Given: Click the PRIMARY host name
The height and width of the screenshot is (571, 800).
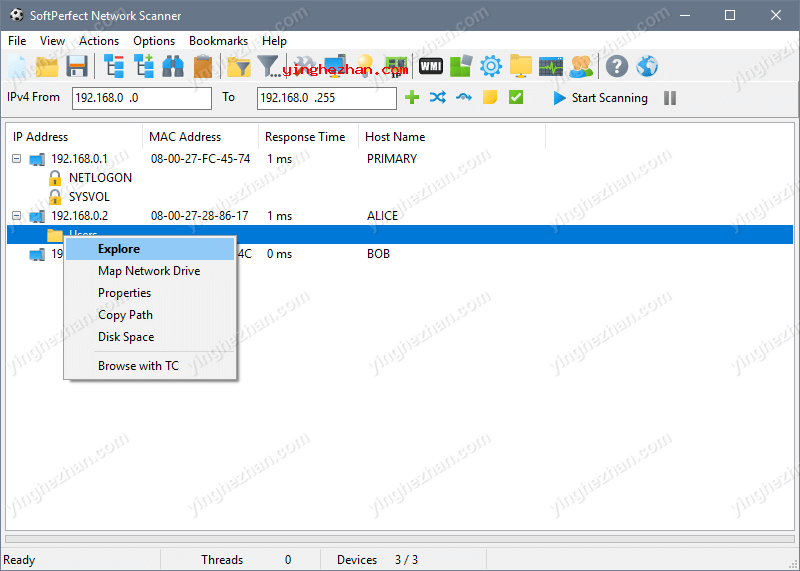Looking at the screenshot, I should [392, 159].
